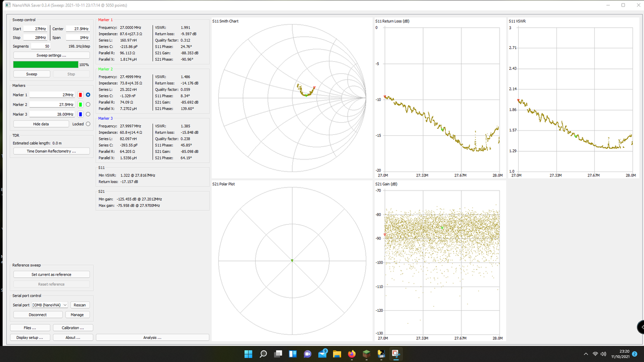
Task: Click the S11 Smith Chart plot
Action: click(291, 98)
